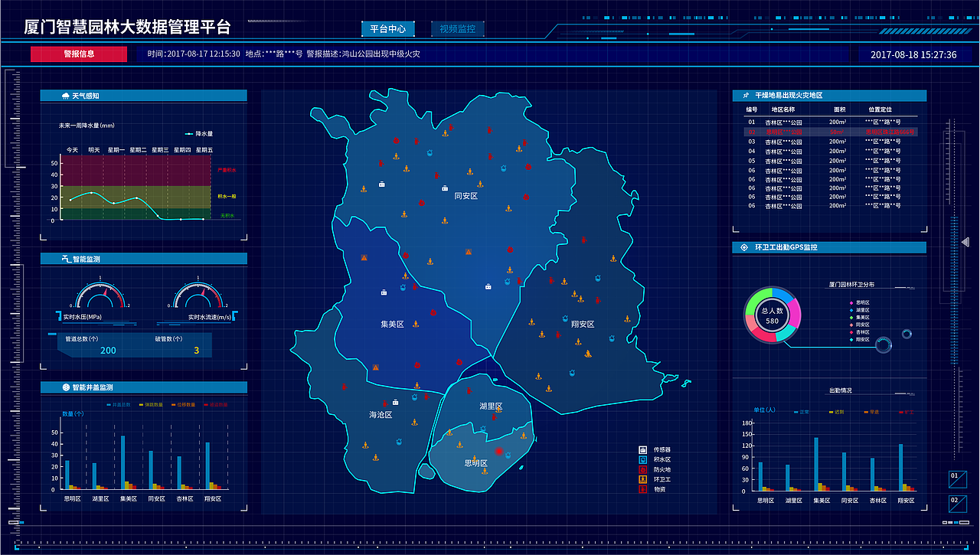Click the 积水一般 threshold label
The width and height of the screenshot is (980, 555).
pos(227,197)
